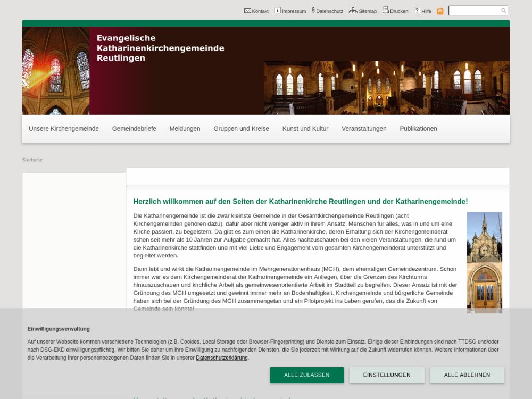Open Hilfe question mark icon

pos(417,11)
